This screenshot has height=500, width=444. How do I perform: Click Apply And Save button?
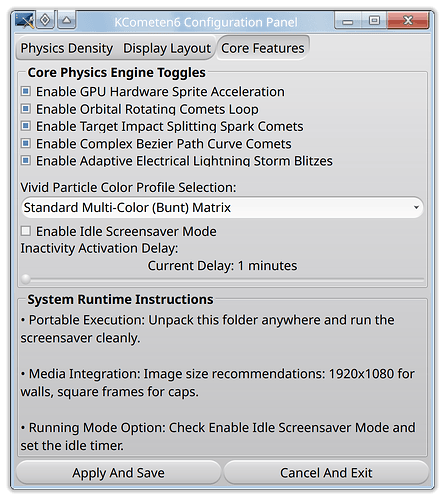(x=118, y=473)
